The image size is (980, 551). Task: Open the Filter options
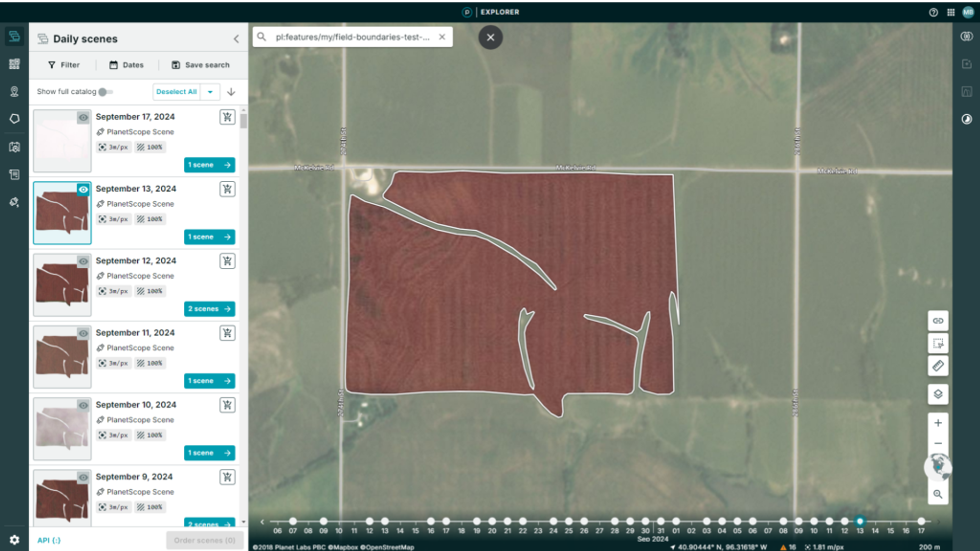click(64, 65)
